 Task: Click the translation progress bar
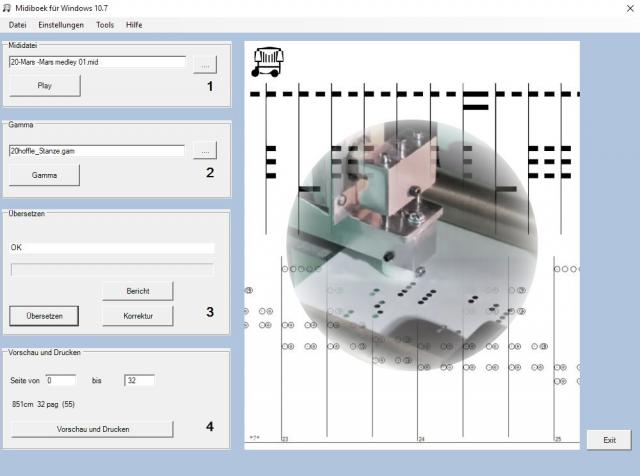click(111, 269)
